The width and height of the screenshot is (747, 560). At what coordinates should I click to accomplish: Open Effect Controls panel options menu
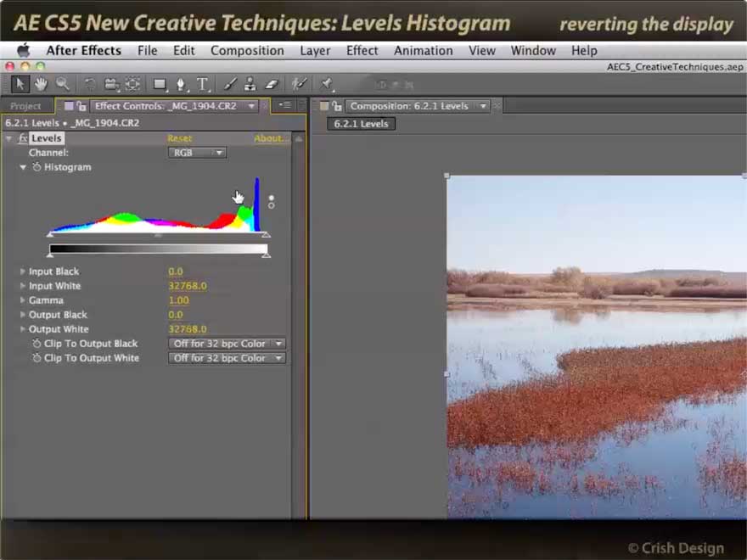(285, 105)
